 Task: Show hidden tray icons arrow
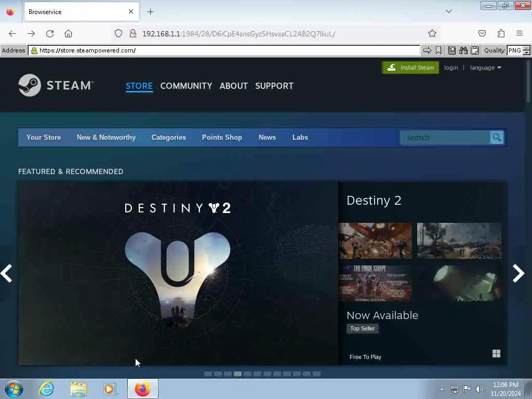pos(442,389)
